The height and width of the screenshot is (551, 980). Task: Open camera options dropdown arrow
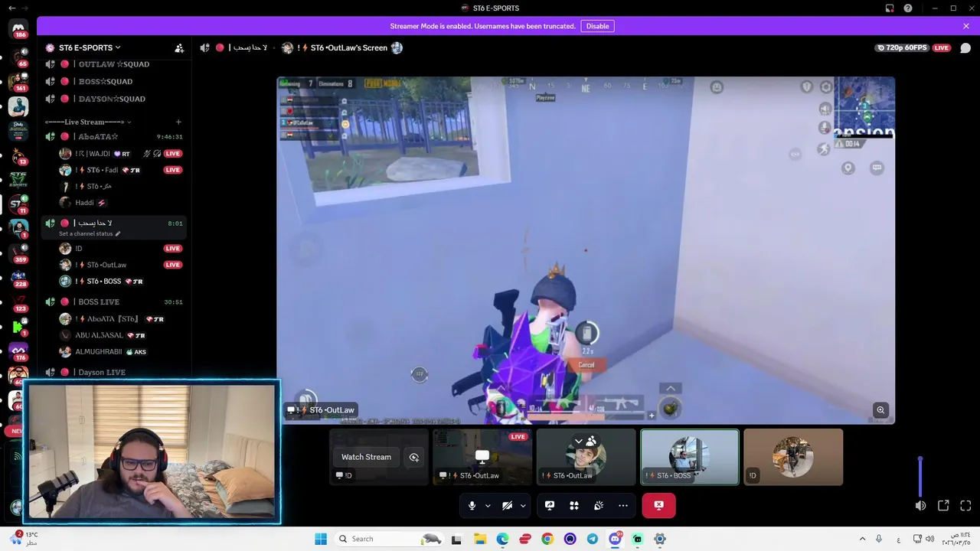pyautogui.click(x=523, y=505)
